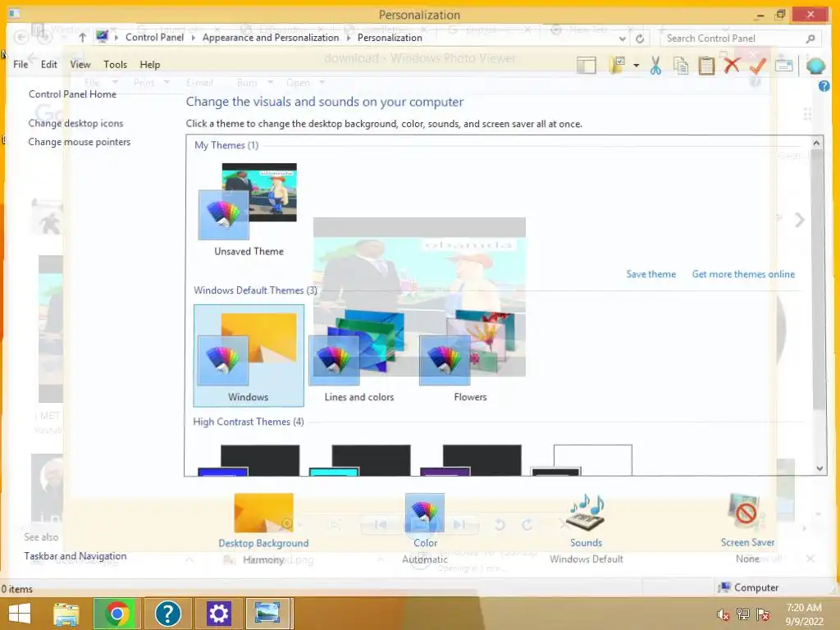840x630 pixels.
Task: Click the red X Delete icon
Action: (731, 65)
